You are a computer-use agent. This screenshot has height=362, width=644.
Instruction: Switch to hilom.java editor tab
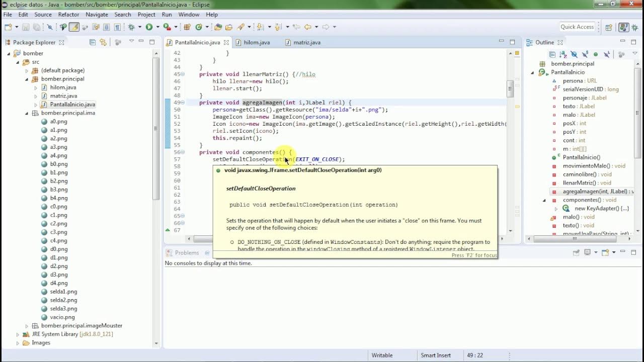click(x=257, y=42)
